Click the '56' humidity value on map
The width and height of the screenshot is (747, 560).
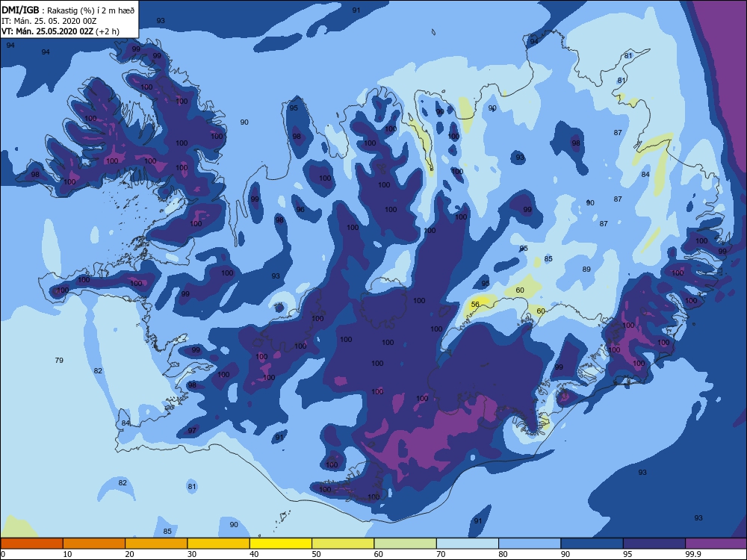click(x=475, y=305)
